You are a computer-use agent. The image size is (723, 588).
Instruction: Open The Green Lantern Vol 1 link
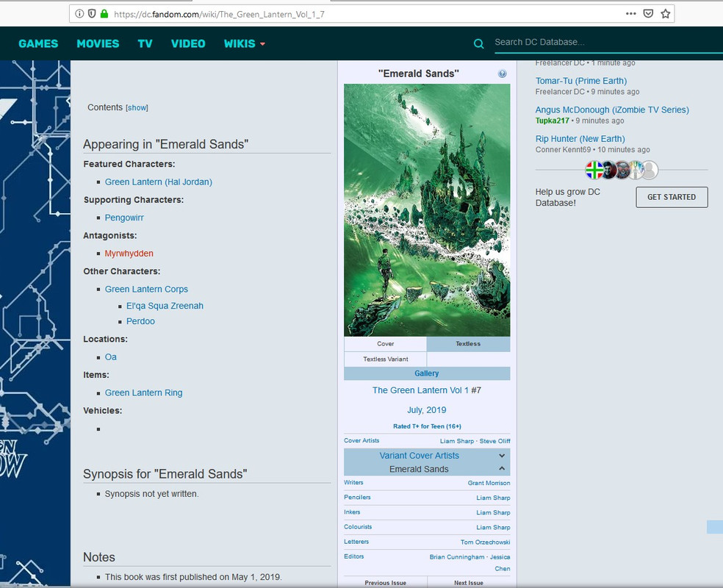click(420, 390)
